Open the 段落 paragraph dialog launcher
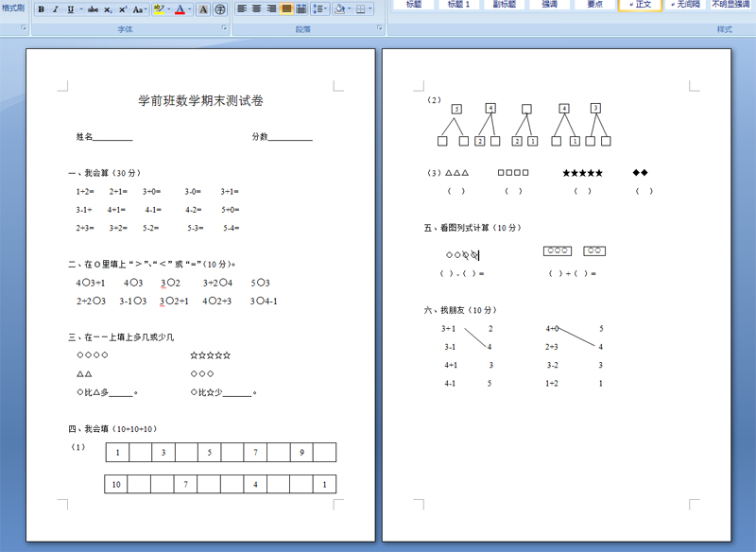 380,28
